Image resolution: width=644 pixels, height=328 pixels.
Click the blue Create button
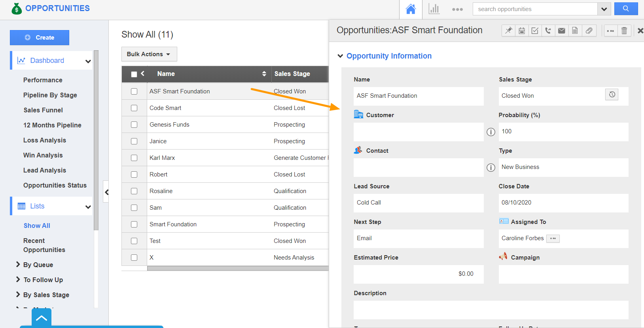(40, 38)
